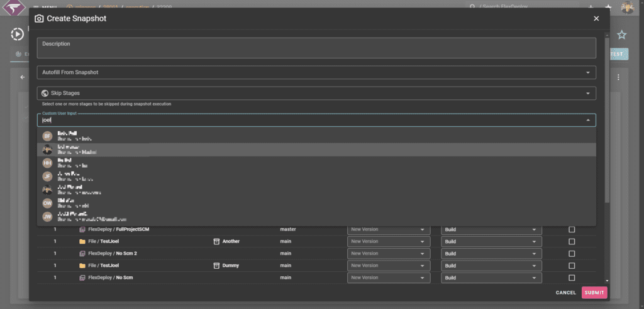Click the FlexDeploy logo in the top-left corner

(14, 8)
